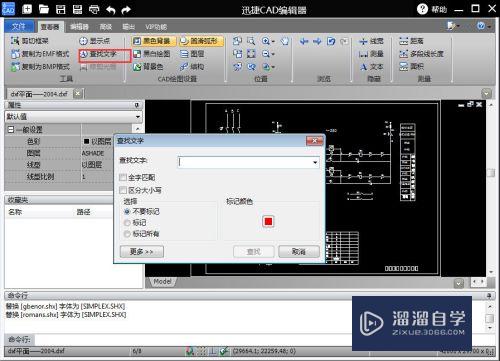Select the Area (面积) measure tool
The height and width of the screenshot is (361, 500).
[411, 67]
